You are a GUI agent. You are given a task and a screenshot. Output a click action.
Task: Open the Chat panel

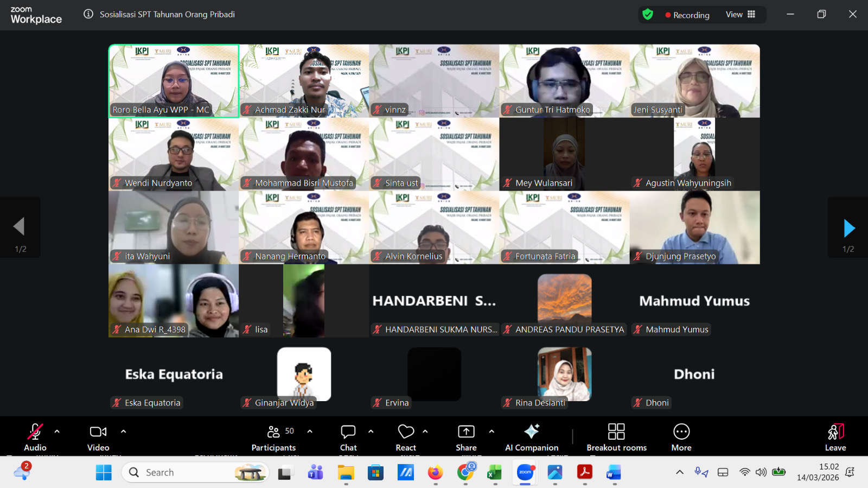click(x=348, y=437)
